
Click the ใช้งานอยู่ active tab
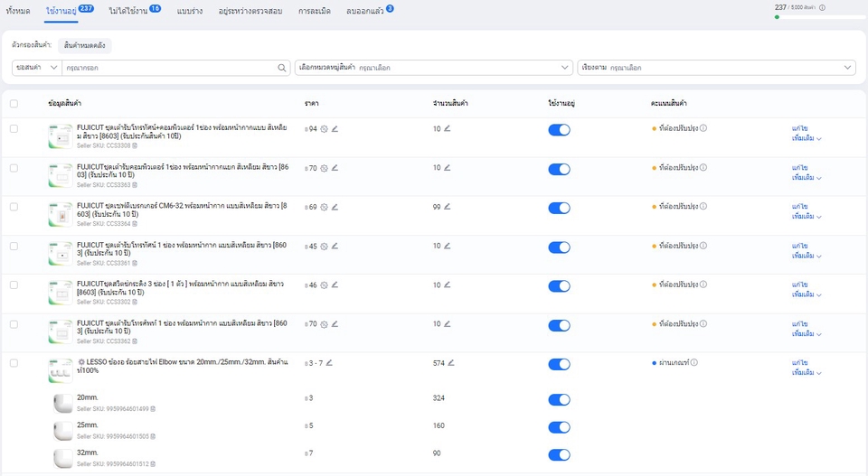tap(70, 11)
